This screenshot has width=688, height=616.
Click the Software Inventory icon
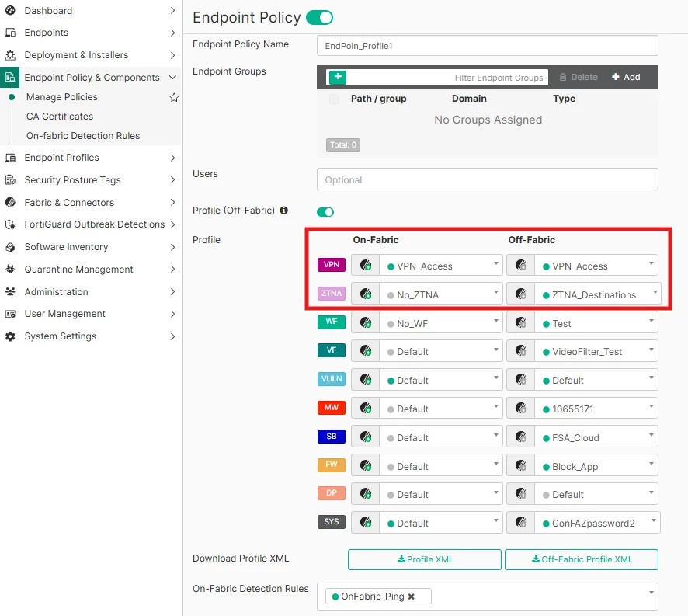10,247
